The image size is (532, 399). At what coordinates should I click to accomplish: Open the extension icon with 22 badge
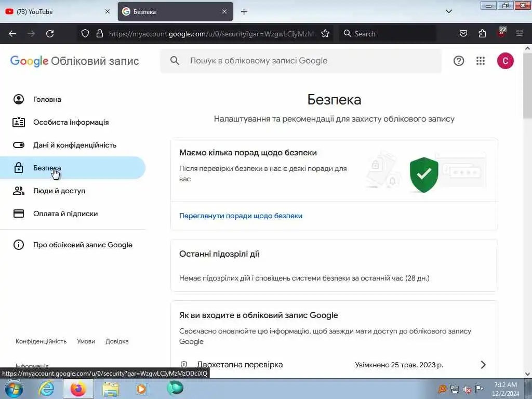pyautogui.click(x=501, y=32)
